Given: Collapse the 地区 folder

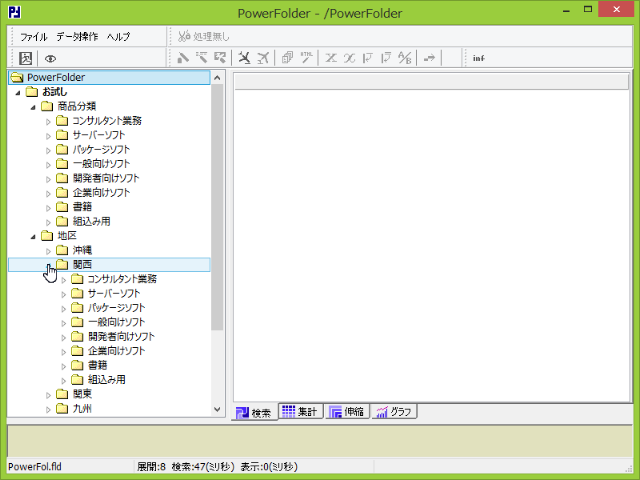Looking at the screenshot, I should [33, 236].
